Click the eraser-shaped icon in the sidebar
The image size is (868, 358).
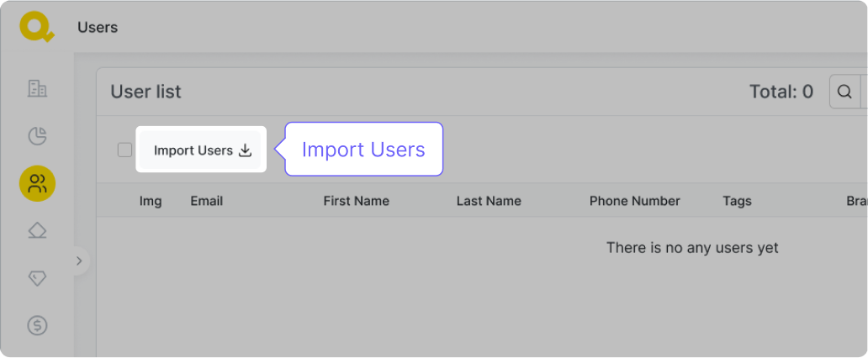[x=37, y=230]
